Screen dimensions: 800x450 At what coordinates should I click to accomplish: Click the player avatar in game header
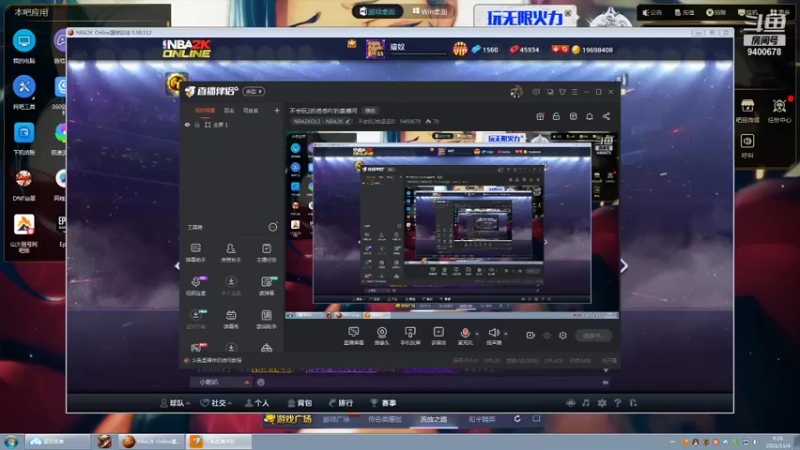[376, 49]
